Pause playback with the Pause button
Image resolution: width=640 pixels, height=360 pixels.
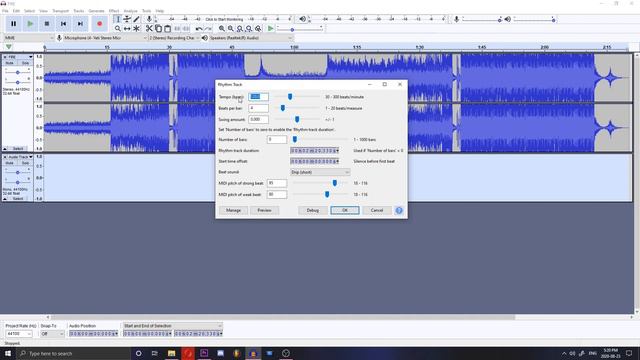pos(13,24)
